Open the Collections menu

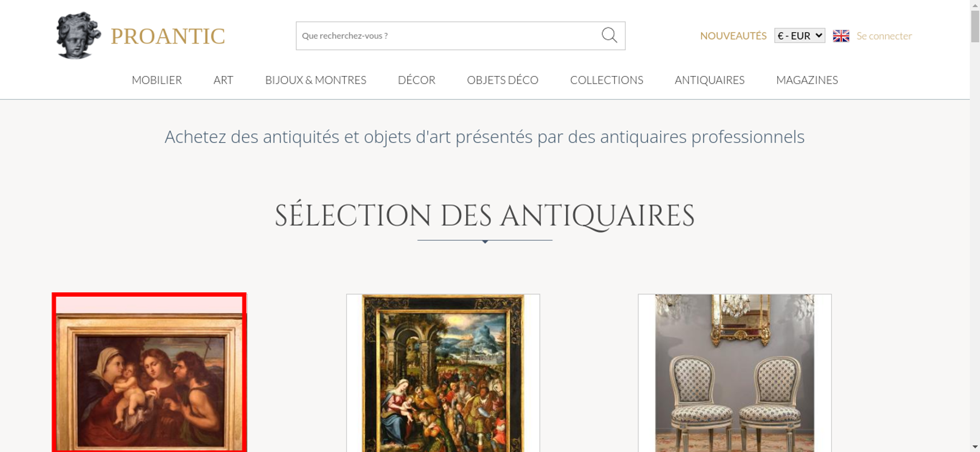[607, 80]
